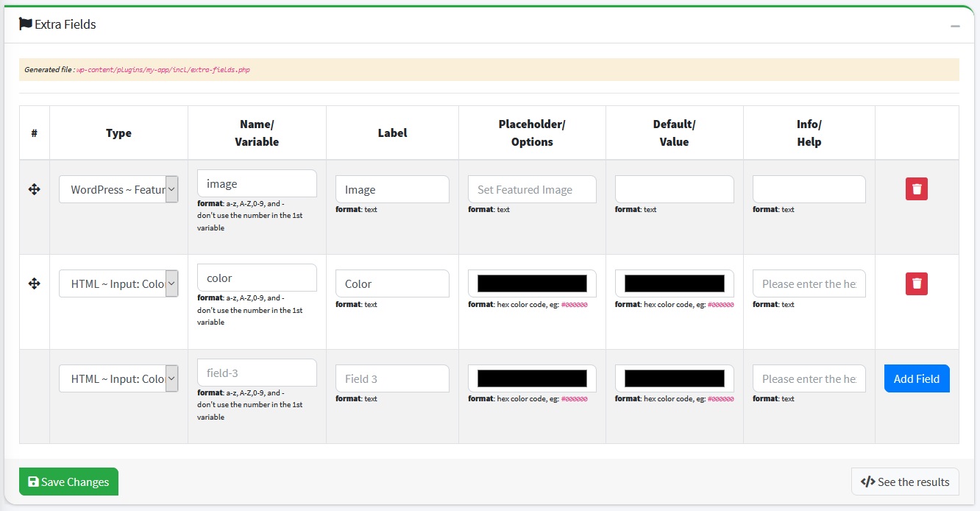Open default value color picker in color row
This screenshot has width=980, height=511.
coord(674,283)
